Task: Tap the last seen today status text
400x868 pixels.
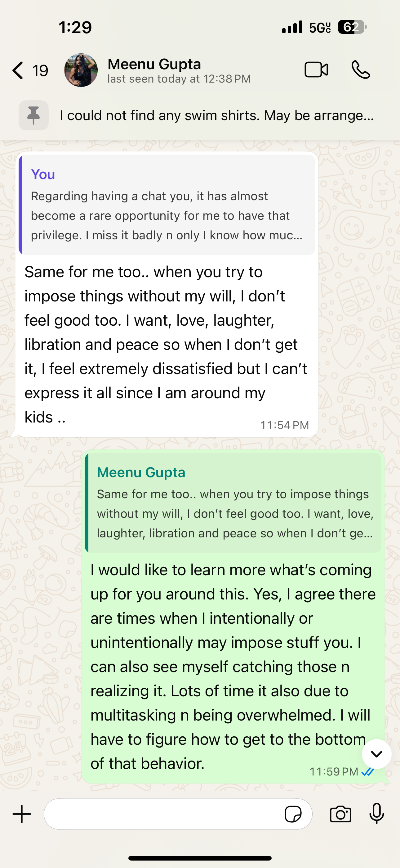Action: coord(179,79)
